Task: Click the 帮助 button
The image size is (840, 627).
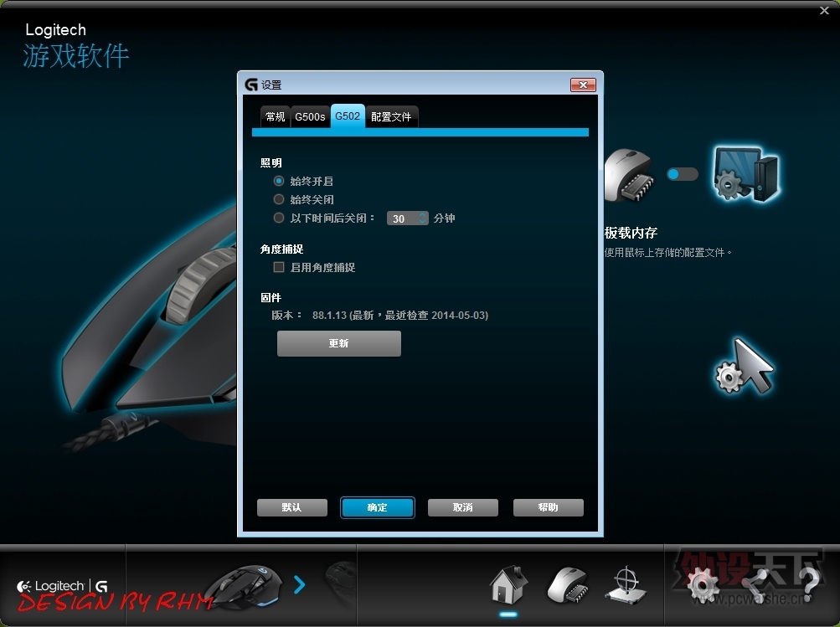Action: (x=548, y=507)
